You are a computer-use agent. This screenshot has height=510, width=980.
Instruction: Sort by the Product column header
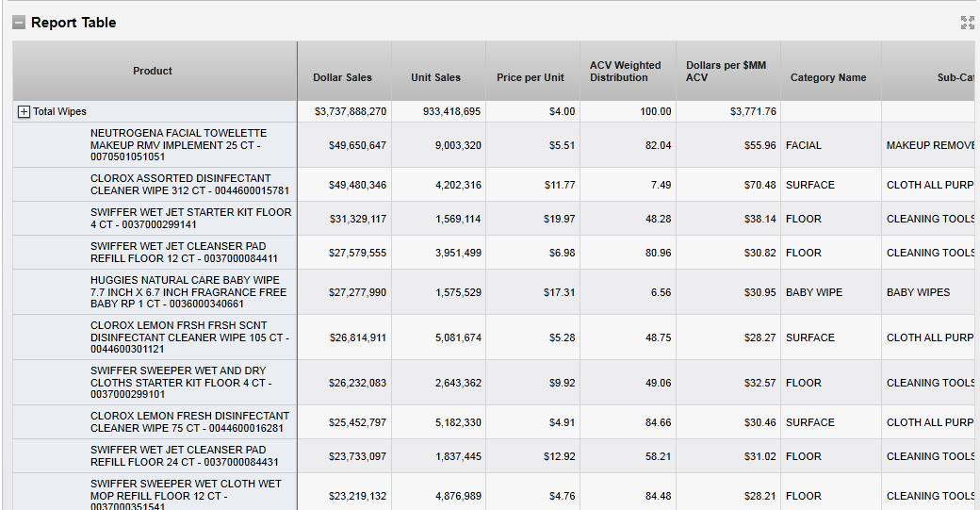(x=153, y=71)
